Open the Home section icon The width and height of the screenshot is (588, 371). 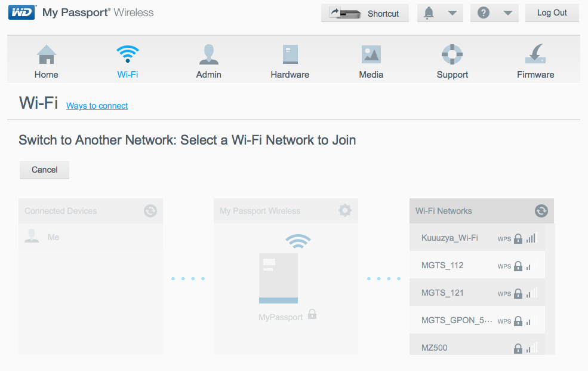(x=46, y=55)
